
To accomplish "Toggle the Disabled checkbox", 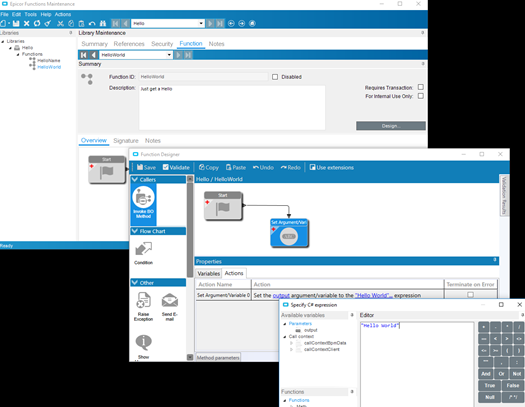I will pyautogui.click(x=275, y=77).
